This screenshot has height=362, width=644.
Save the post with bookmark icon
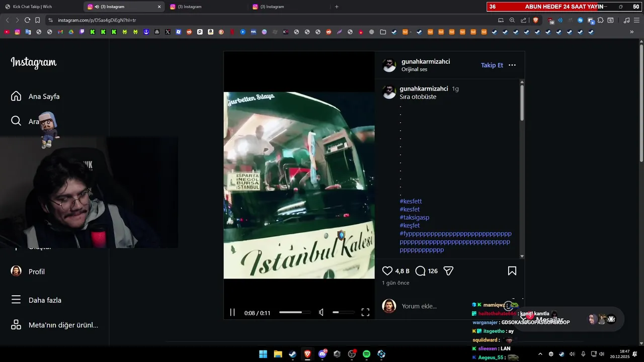(512, 271)
